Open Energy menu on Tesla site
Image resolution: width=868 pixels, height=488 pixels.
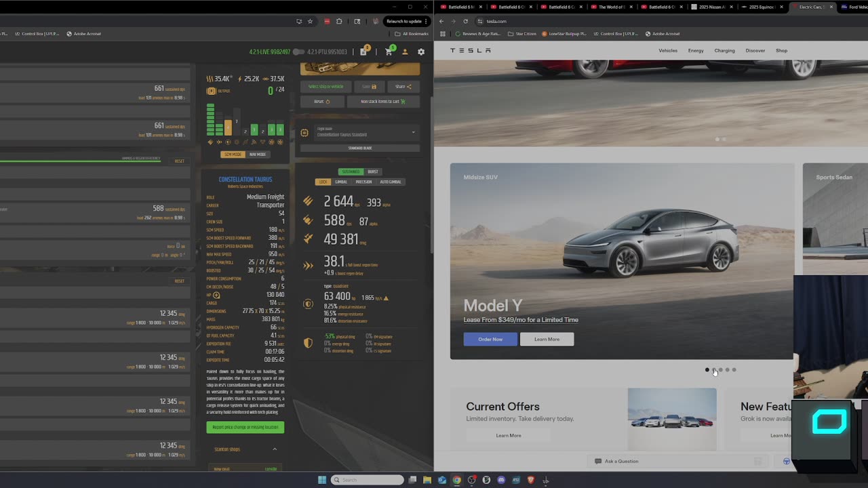[x=696, y=51]
